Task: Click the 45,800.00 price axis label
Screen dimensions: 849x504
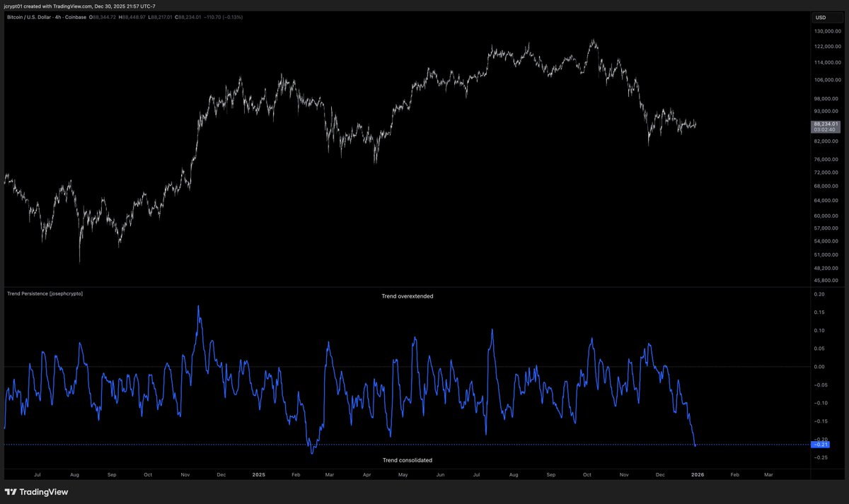Action: pyautogui.click(x=826, y=280)
